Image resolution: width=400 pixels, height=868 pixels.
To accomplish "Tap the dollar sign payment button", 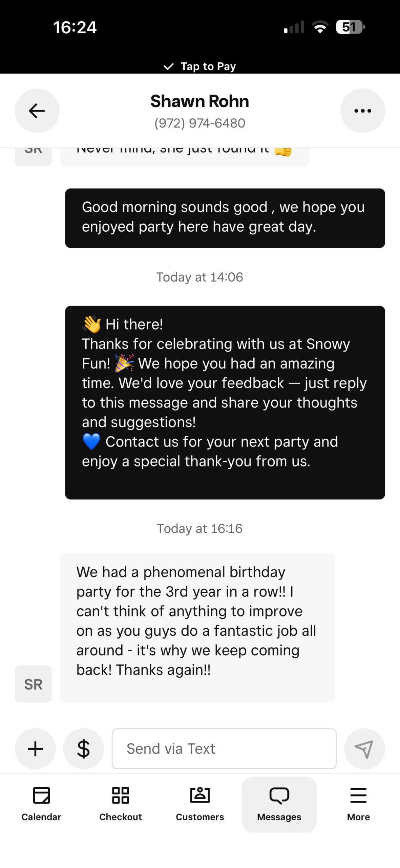I will 83,748.
